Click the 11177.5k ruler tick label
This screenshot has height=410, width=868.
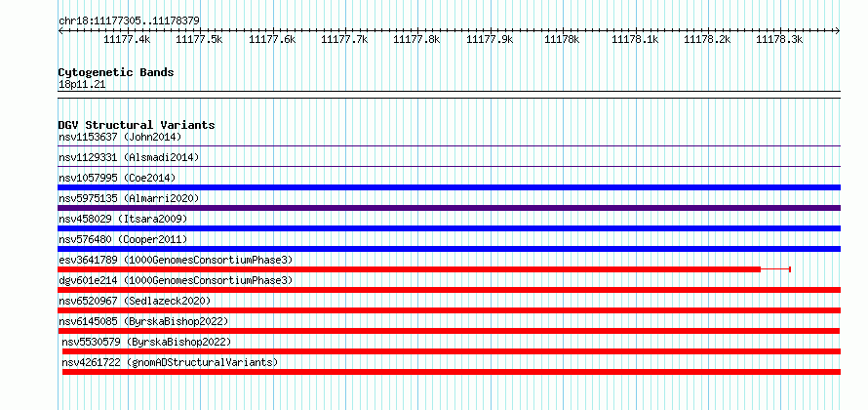click(199, 39)
